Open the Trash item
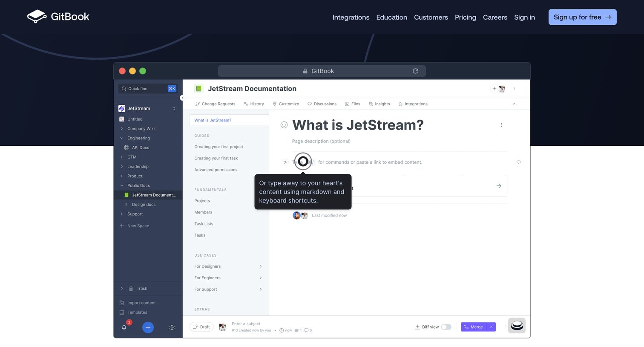The height and width of the screenshot is (347, 644). tap(141, 289)
